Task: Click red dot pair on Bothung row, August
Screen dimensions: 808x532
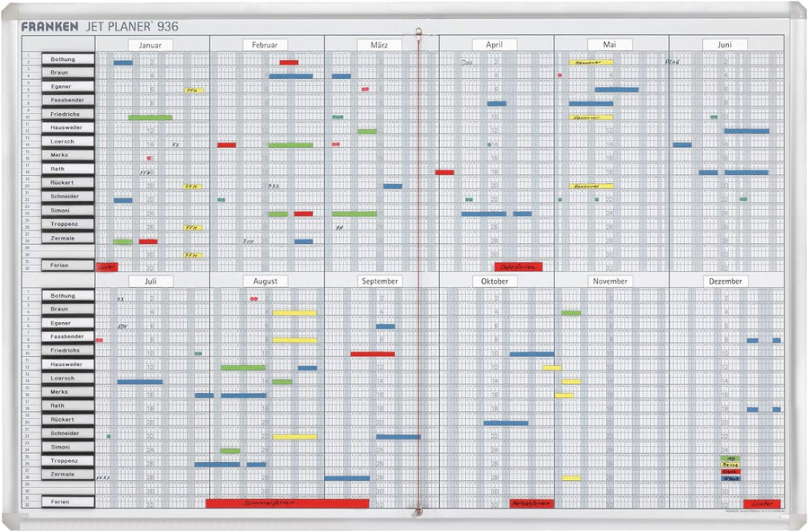Action: pos(254,299)
